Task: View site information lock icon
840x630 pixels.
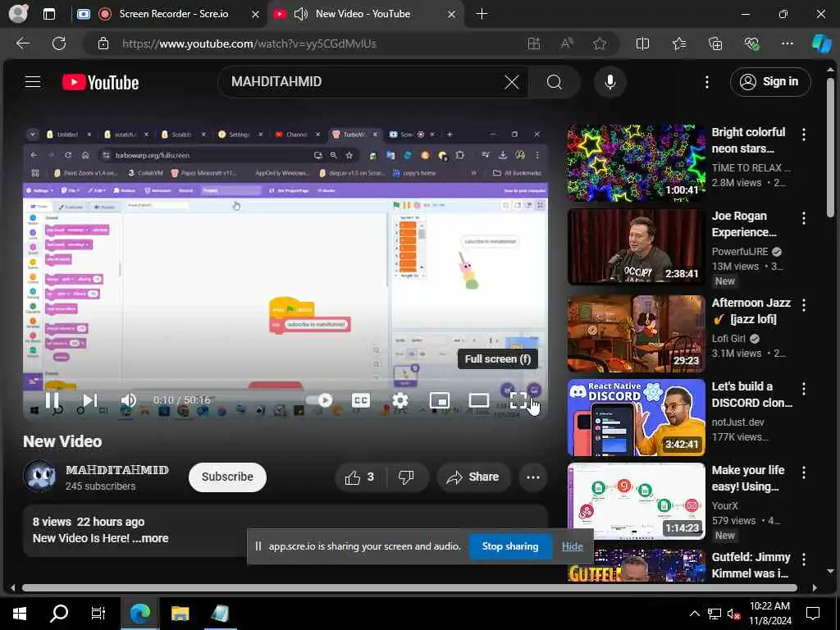Action: click(x=103, y=43)
